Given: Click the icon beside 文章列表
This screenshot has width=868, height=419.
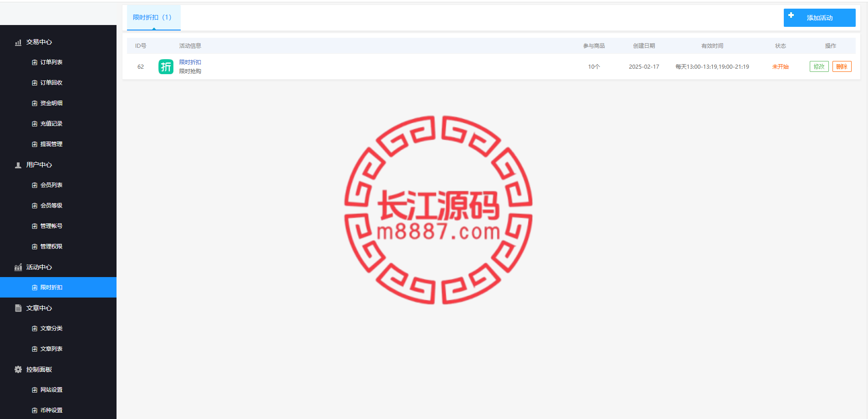Looking at the screenshot, I should tap(35, 349).
